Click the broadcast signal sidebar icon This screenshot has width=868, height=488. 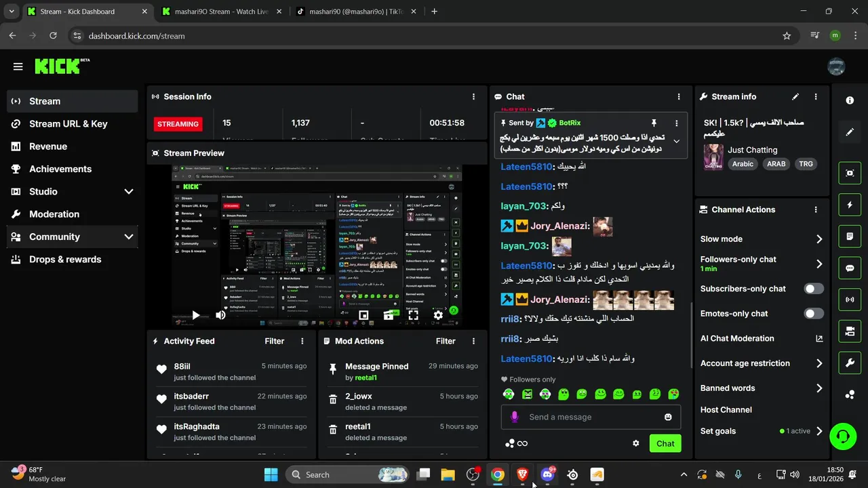click(x=850, y=299)
